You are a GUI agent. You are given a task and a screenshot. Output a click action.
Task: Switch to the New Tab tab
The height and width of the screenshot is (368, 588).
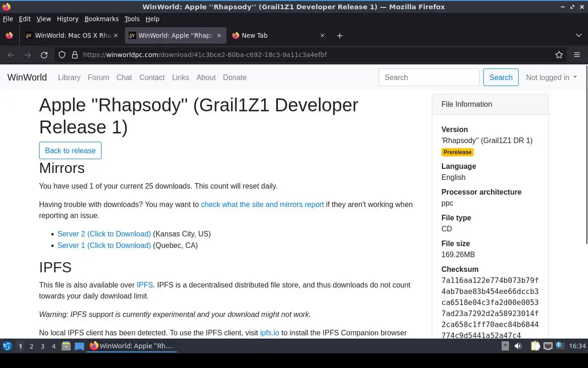pos(278,35)
